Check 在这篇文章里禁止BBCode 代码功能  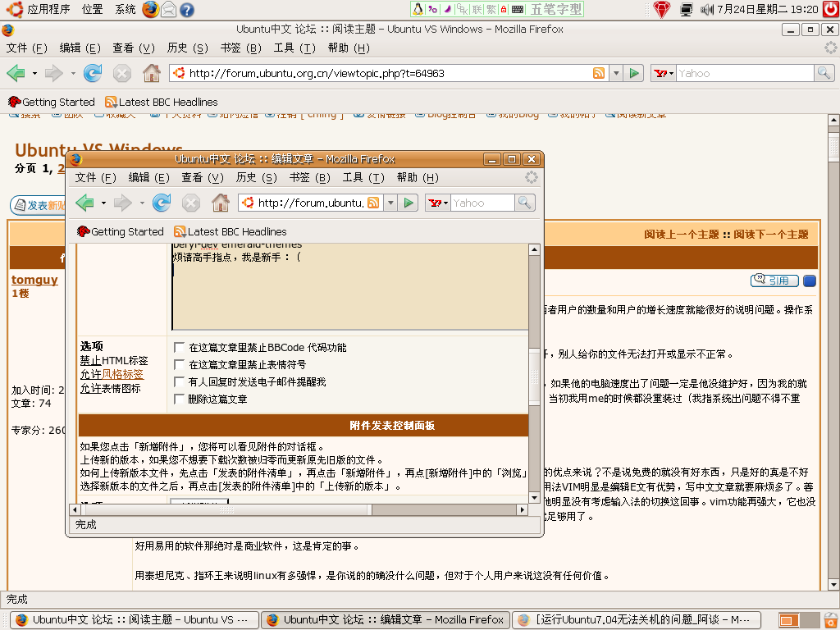click(x=179, y=347)
